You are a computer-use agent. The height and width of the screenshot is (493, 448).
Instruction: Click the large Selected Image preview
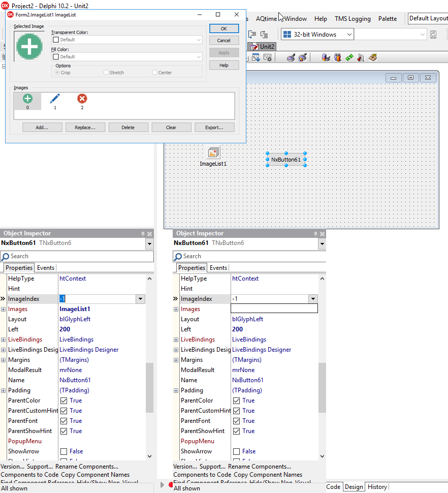tap(29, 47)
